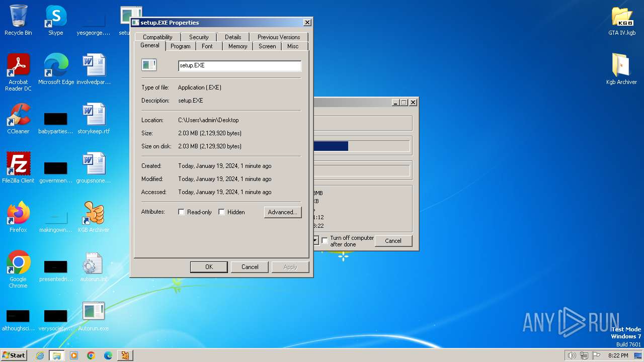This screenshot has width=644, height=362.
Task: Switch to the Previous Versions tab
Action: tap(279, 37)
